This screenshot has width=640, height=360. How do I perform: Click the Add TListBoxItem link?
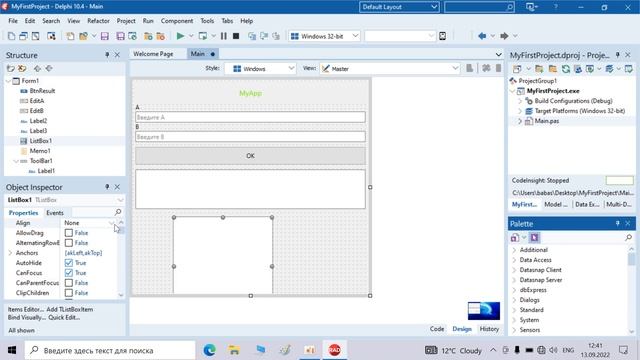point(69,309)
